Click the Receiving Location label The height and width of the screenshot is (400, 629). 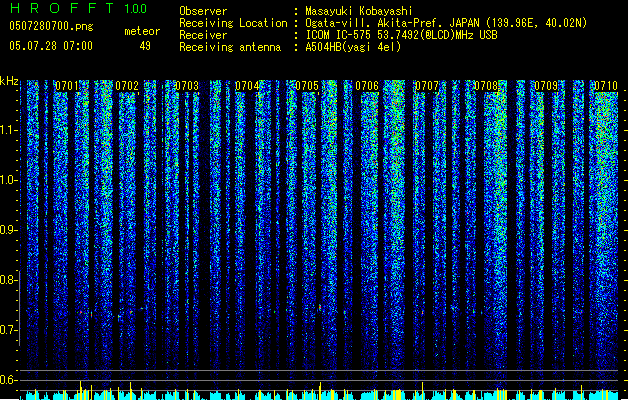point(233,23)
